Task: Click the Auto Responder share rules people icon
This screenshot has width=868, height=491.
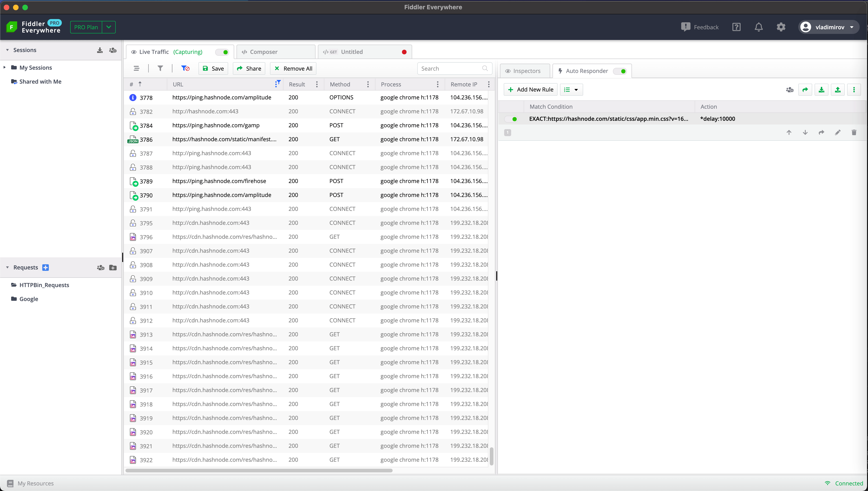Action: click(789, 90)
